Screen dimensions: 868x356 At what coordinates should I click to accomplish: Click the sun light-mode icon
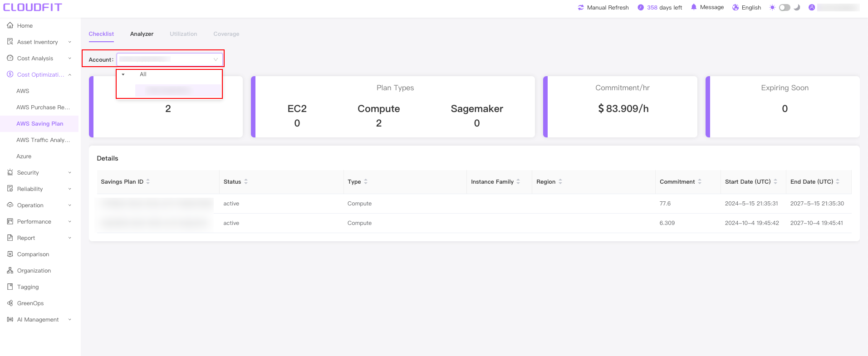coord(772,7)
